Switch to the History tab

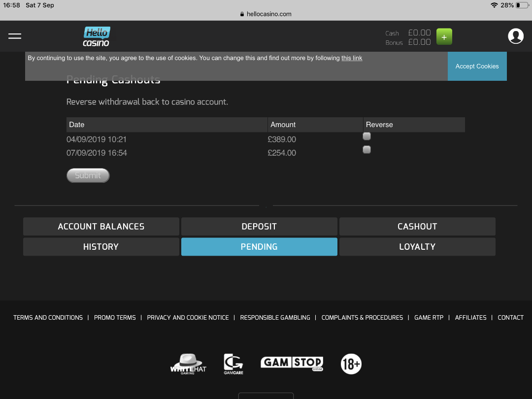click(101, 247)
